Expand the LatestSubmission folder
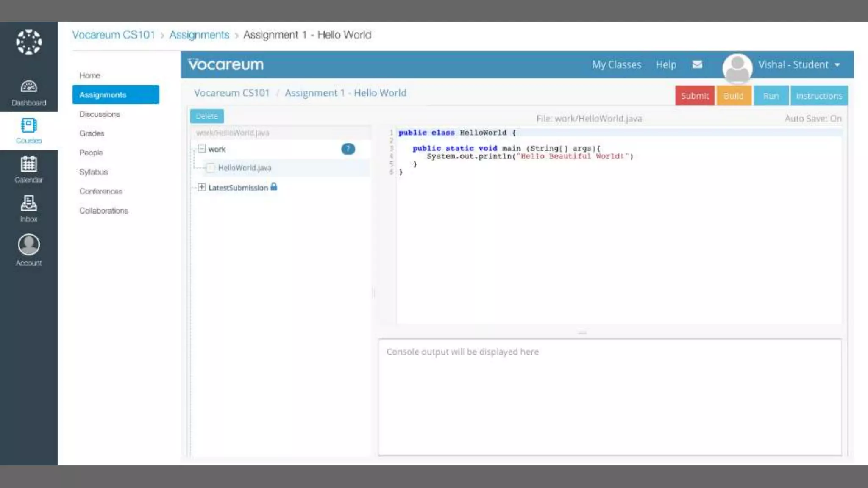The width and height of the screenshot is (868, 488). click(202, 187)
